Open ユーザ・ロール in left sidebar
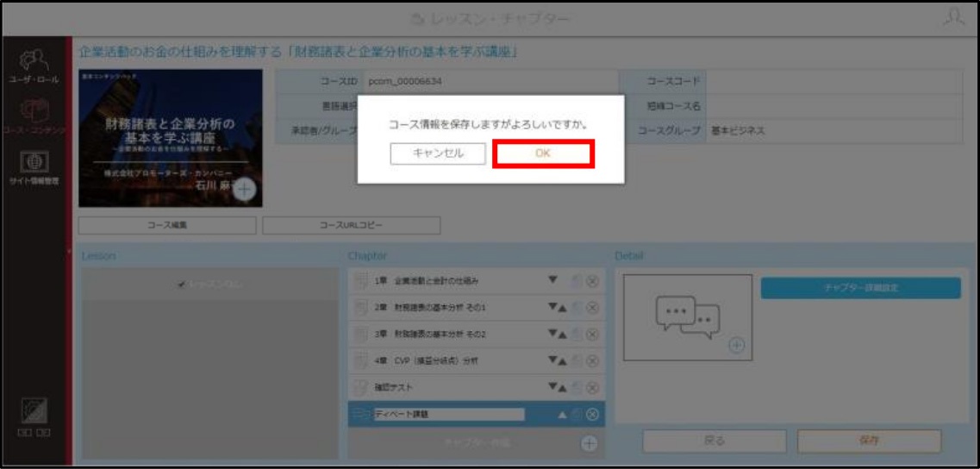980x469 pixels. coord(34,68)
